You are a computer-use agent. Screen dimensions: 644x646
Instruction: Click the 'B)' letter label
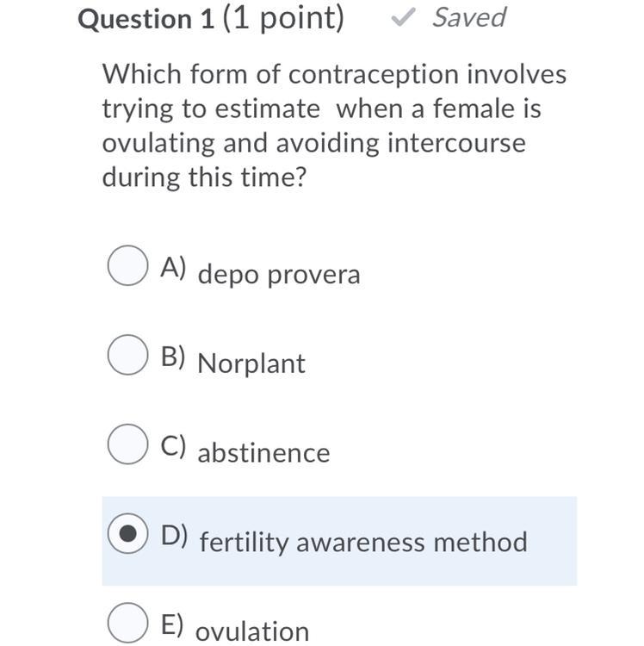[173, 357]
